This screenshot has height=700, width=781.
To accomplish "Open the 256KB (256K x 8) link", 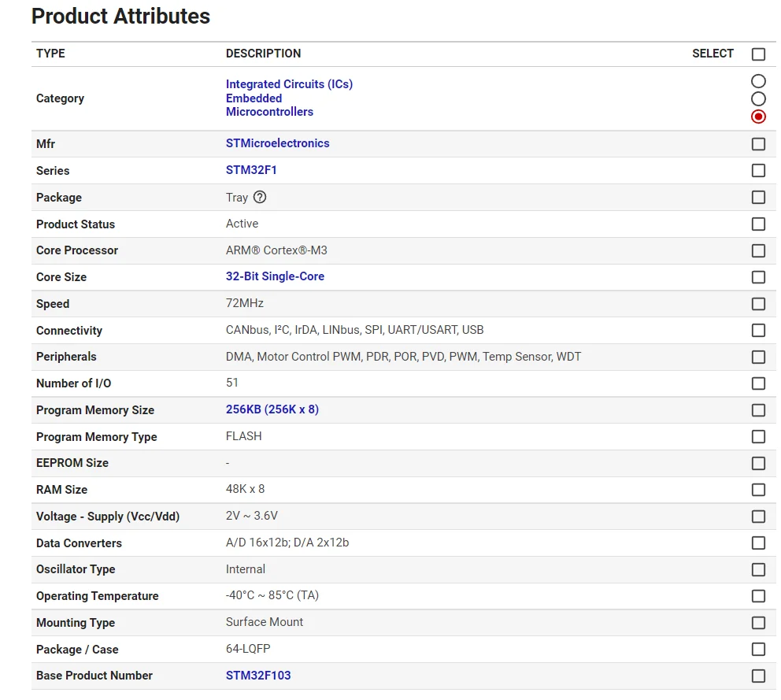I will point(272,409).
